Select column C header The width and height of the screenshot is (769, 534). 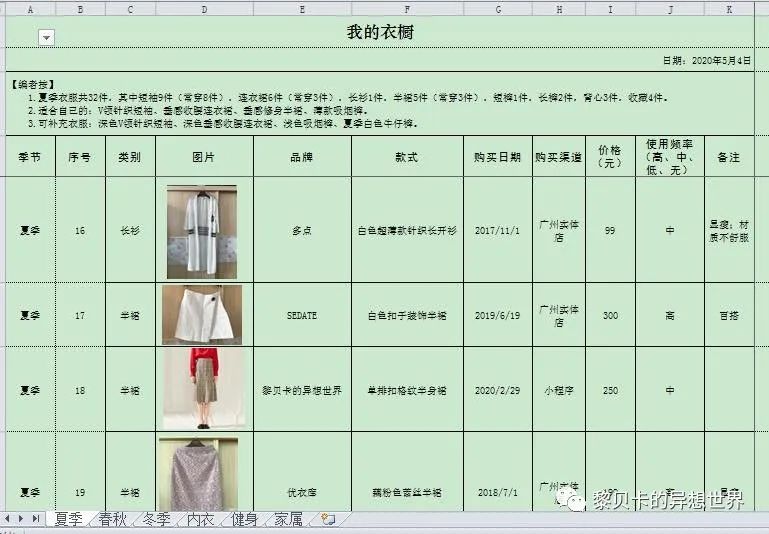[130, 9]
